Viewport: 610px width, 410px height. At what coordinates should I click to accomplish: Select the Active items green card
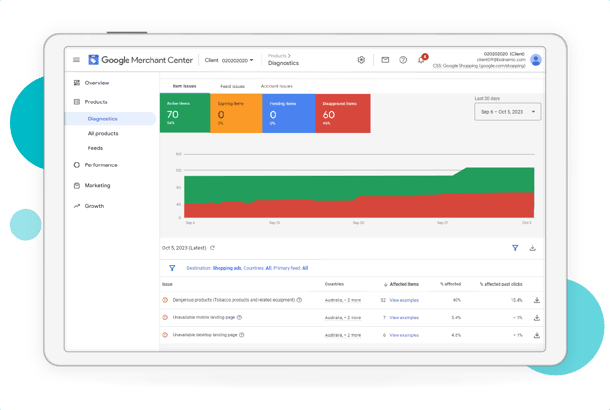coord(185,113)
